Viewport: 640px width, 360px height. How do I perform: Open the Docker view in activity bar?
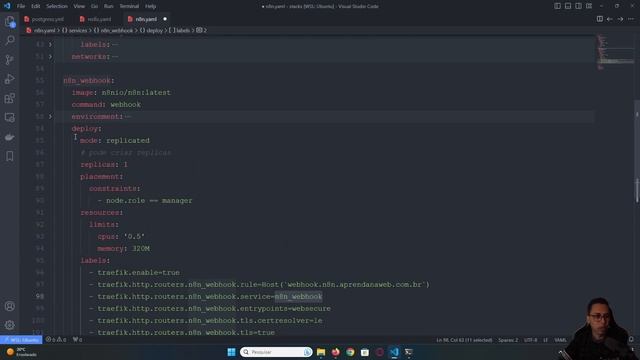(x=10, y=137)
